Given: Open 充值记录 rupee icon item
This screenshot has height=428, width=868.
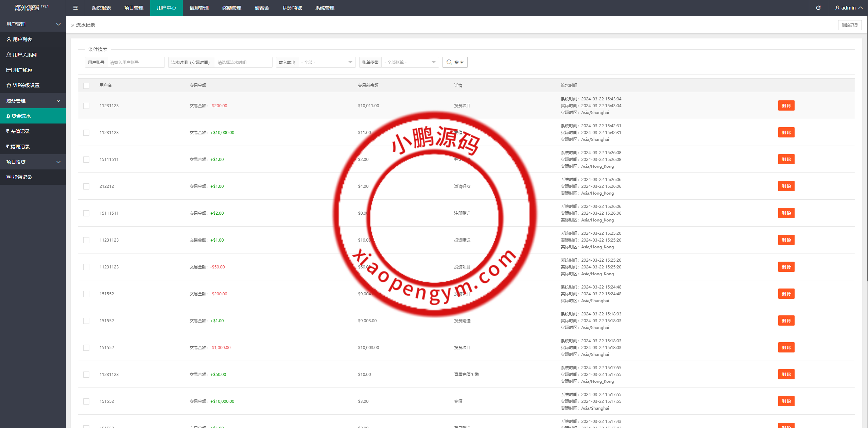Looking at the screenshot, I should (20, 131).
